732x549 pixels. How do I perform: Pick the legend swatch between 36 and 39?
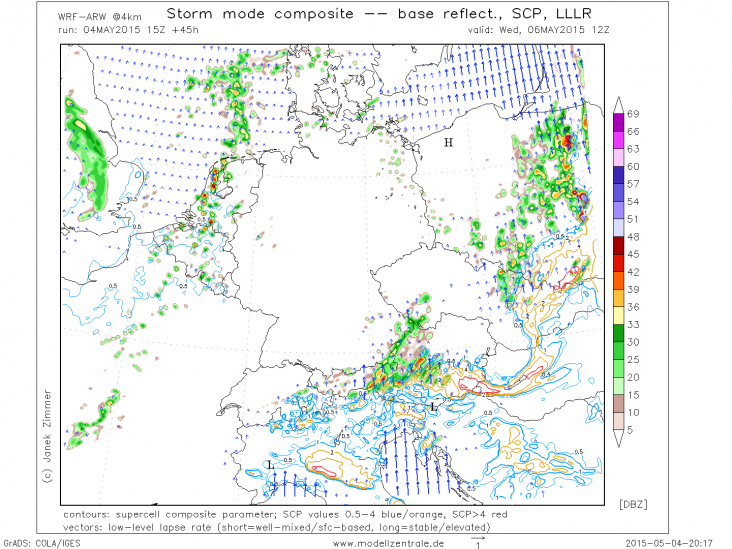tap(619, 298)
